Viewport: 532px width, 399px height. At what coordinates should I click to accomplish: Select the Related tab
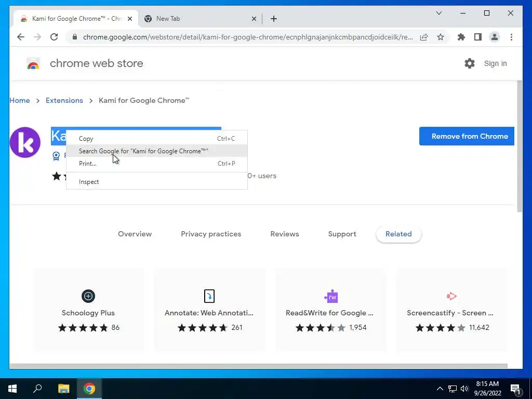pyautogui.click(x=398, y=234)
